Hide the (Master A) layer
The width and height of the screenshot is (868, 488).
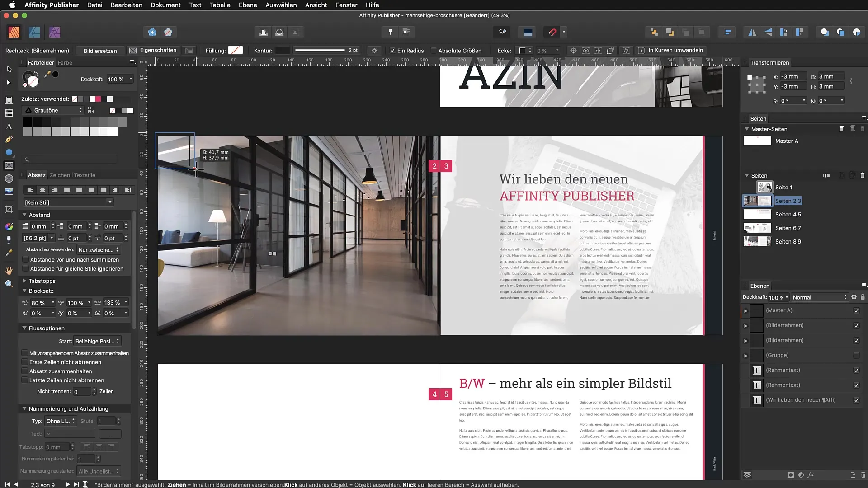[856, 311]
